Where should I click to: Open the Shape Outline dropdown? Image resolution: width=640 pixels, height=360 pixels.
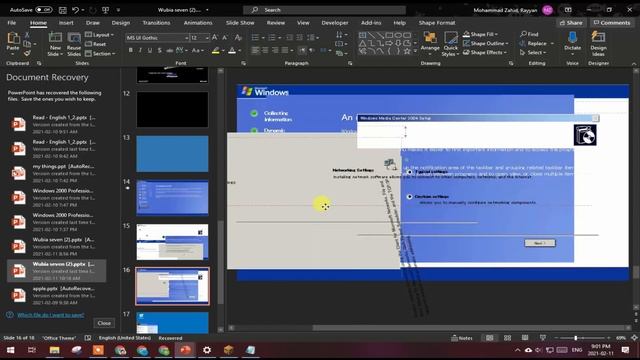point(486,43)
